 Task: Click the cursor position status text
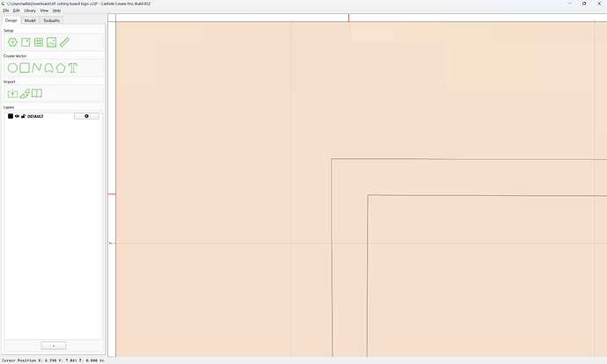(x=53, y=360)
